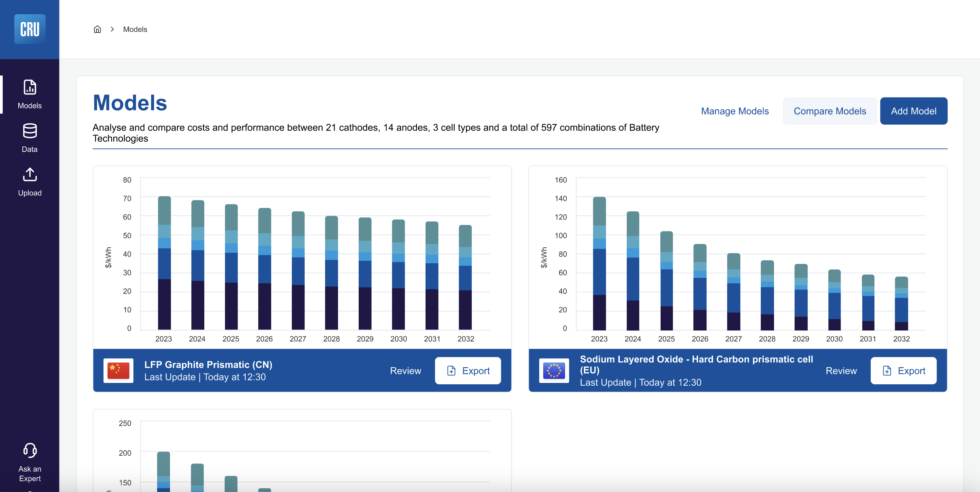
Task: Click breadcrumb chevron separator
Action: (112, 29)
